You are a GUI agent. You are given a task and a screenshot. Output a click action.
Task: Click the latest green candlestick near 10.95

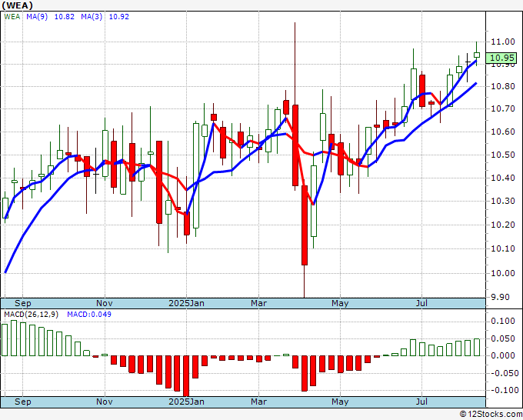tap(477, 55)
